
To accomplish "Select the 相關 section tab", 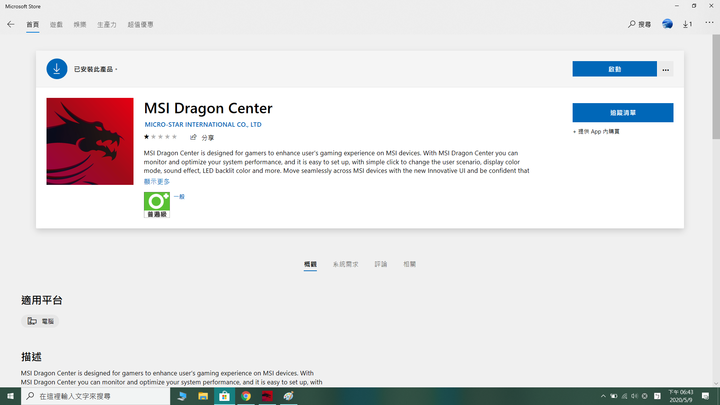I will tap(410, 264).
